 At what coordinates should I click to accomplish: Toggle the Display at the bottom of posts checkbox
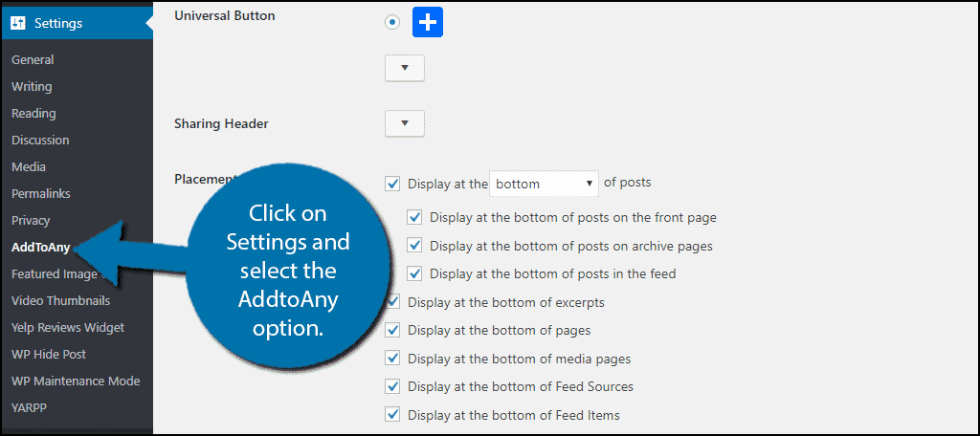coord(392,184)
